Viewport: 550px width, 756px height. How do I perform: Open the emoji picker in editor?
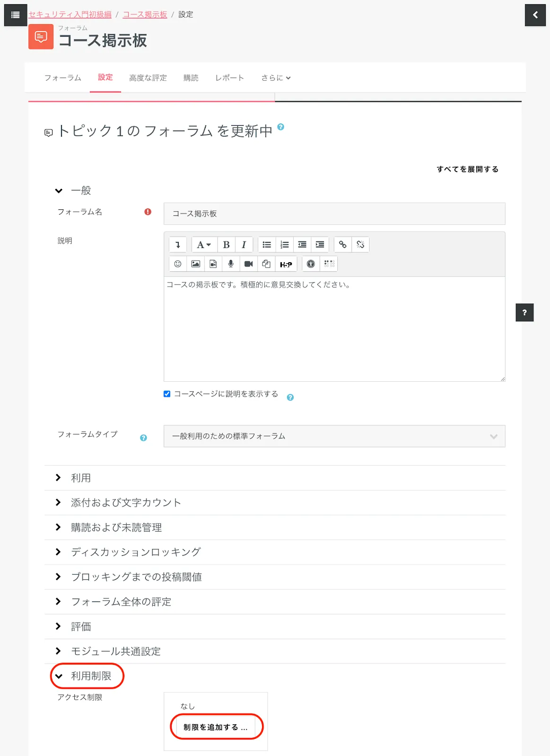point(178,264)
